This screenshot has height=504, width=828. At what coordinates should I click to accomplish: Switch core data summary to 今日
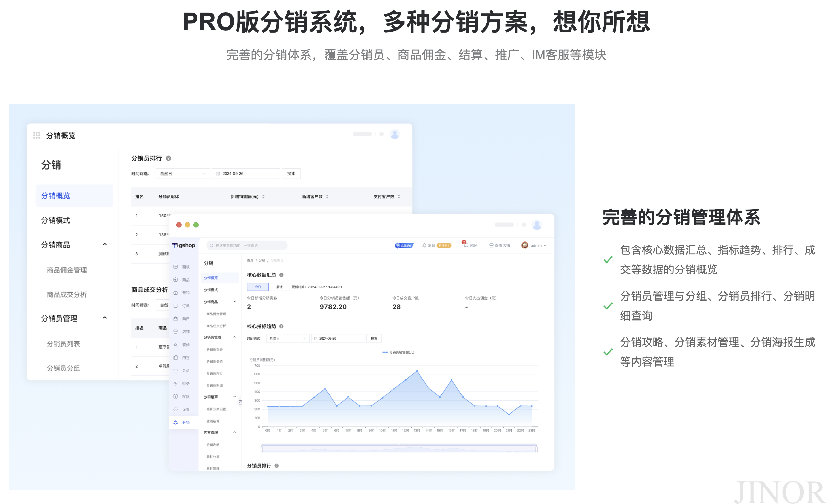[x=258, y=287]
